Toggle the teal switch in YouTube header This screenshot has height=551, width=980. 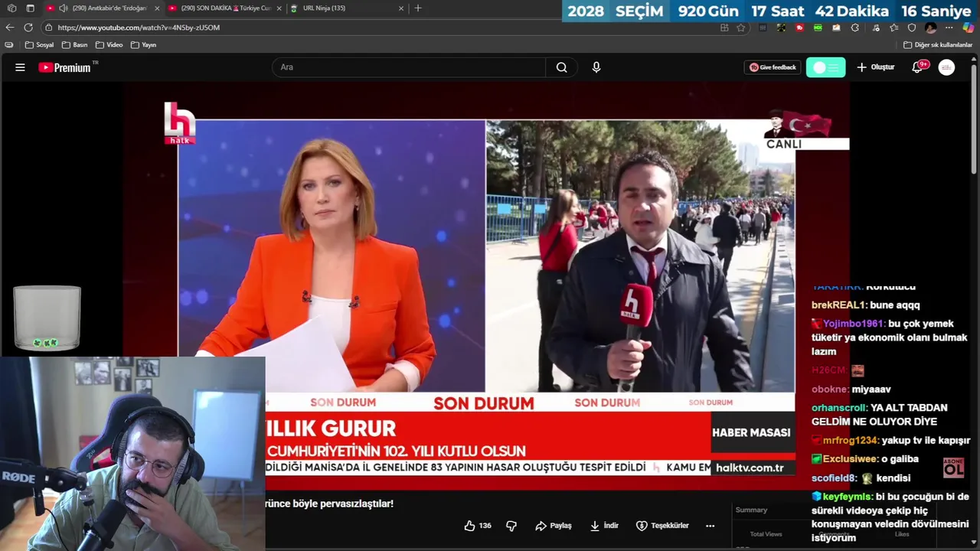(x=825, y=67)
